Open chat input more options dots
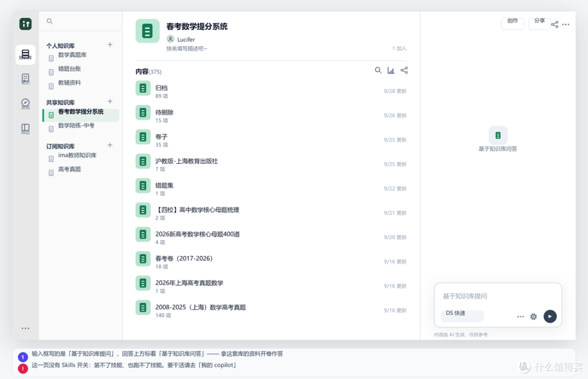 coord(520,316)
